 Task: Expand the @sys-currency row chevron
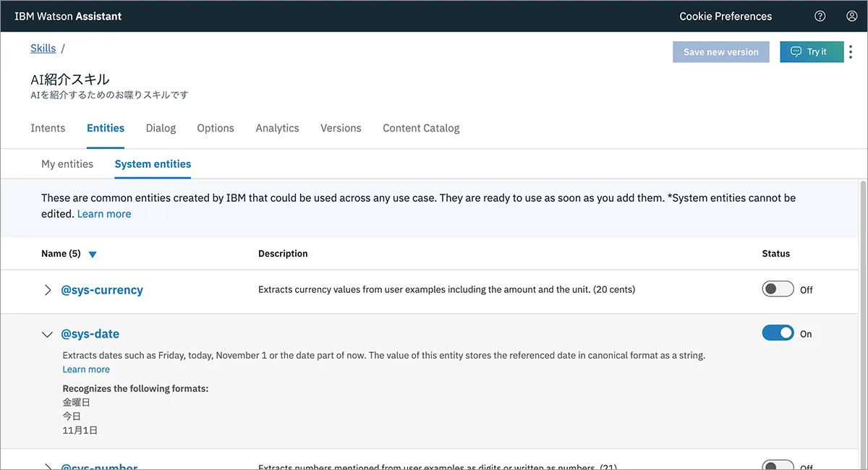point(48,290)
